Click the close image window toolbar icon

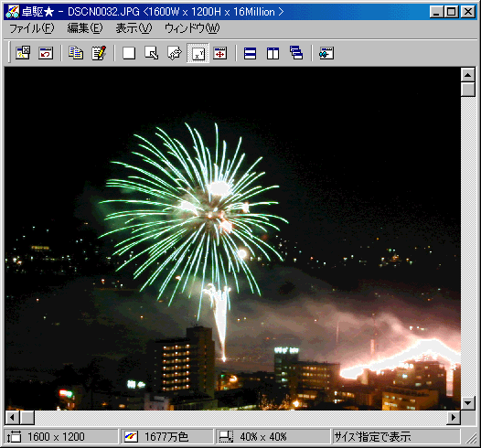[23, 53]
